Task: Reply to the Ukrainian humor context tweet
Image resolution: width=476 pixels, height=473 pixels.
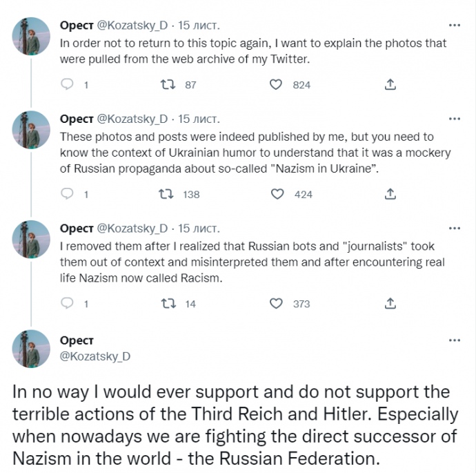Action: [x=68, y=194]
